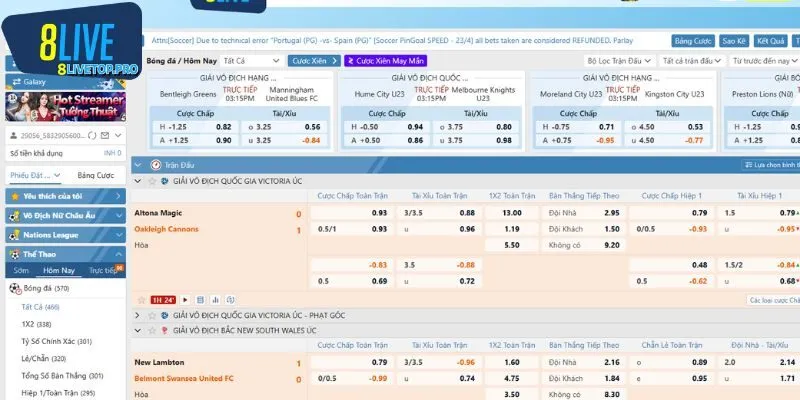Select Tất Cả (466) in the sidebar
Screen dimensions: 800x400
pyautogui.click(x=40, y=307)
